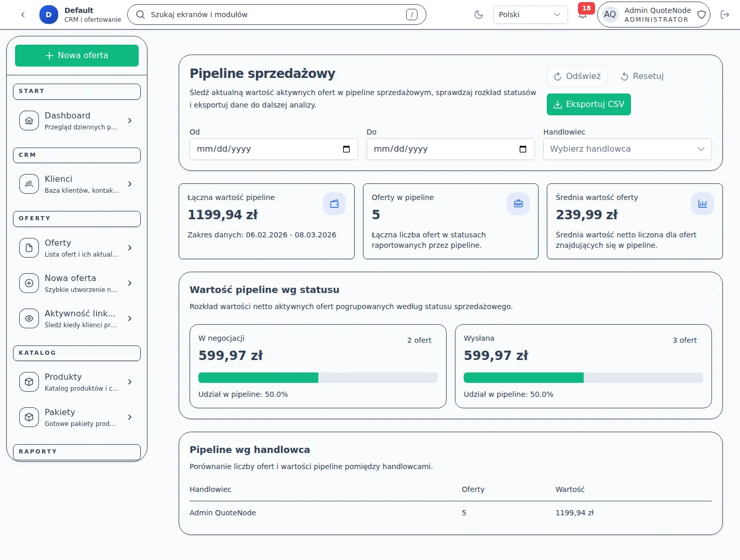Click the plus icon for Nowa oferta
Screen dimensions: 740x560
pos(29,283)
